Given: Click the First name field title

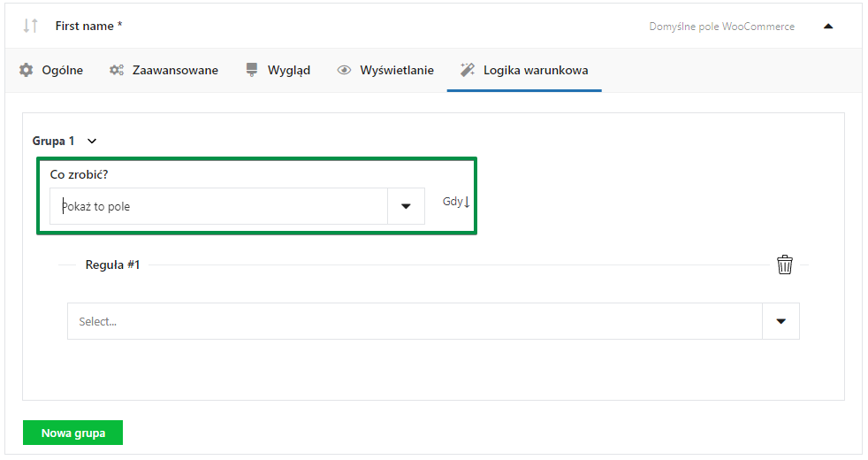Looking at the screenshot, I should pos(88,26).
